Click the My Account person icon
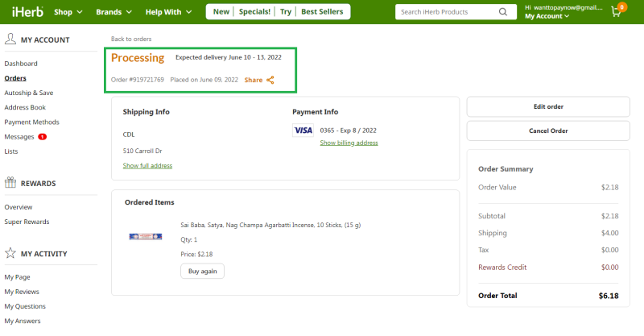This screenshot has width=644, height=336. tap(10, 39)
